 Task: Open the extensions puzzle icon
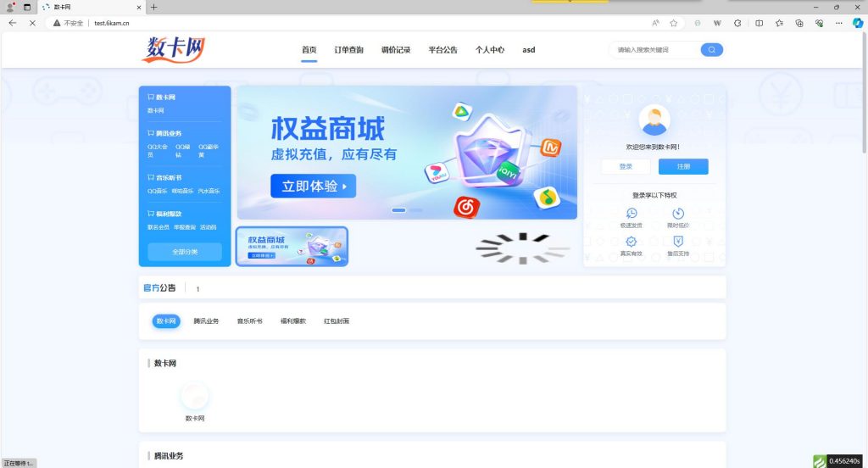pos(737,23)
